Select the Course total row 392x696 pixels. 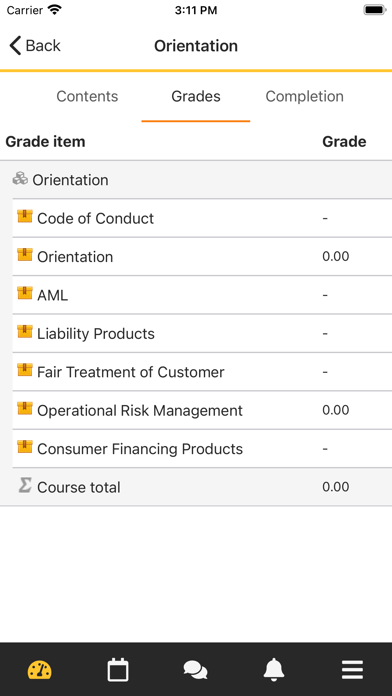(x=196, y=487)
